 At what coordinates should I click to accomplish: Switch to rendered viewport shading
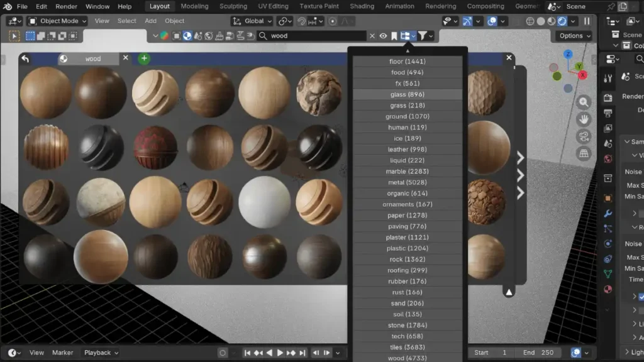[562, 21]
